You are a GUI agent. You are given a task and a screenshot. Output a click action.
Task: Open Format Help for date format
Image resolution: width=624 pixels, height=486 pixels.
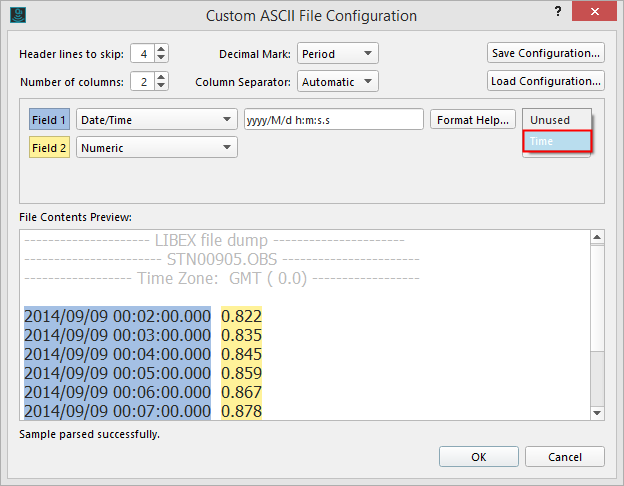(474, 120)
